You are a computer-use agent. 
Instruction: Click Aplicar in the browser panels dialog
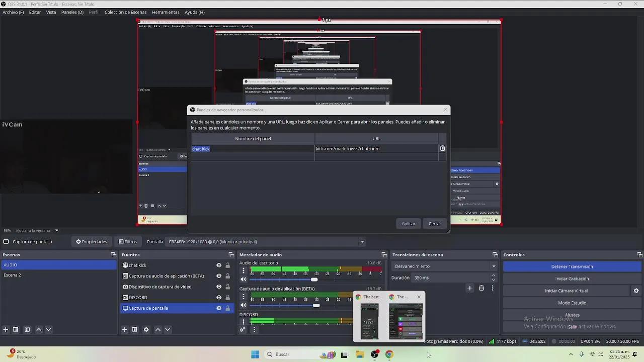coord(408,223)
